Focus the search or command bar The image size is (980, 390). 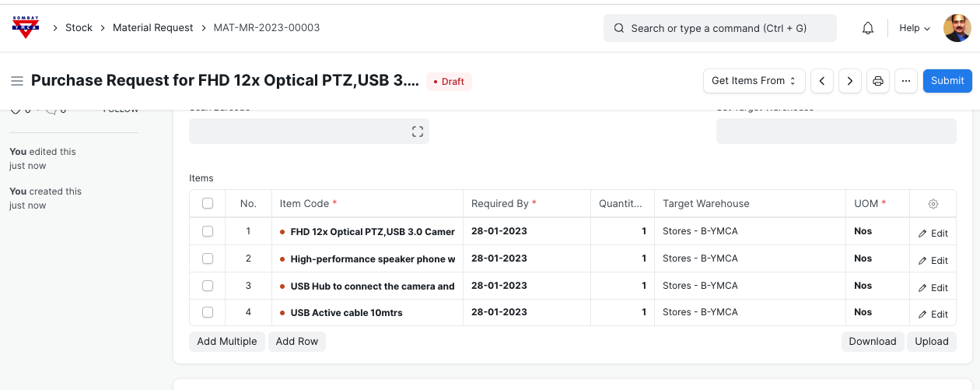pyautogui.click(x=719, y=28)
